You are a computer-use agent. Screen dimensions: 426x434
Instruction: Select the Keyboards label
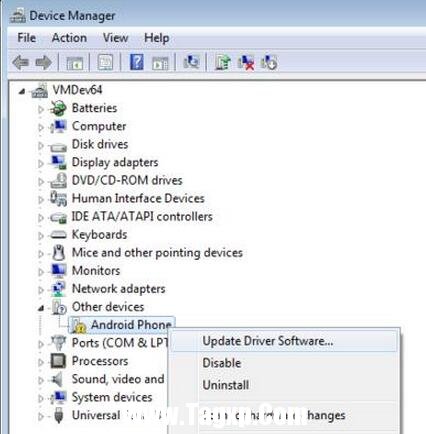tap(99, 235)
